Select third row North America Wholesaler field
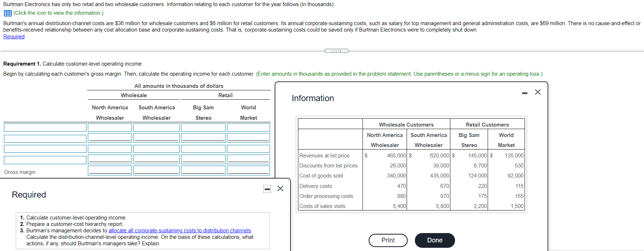 pyautogui.click(x=110, y=149)
